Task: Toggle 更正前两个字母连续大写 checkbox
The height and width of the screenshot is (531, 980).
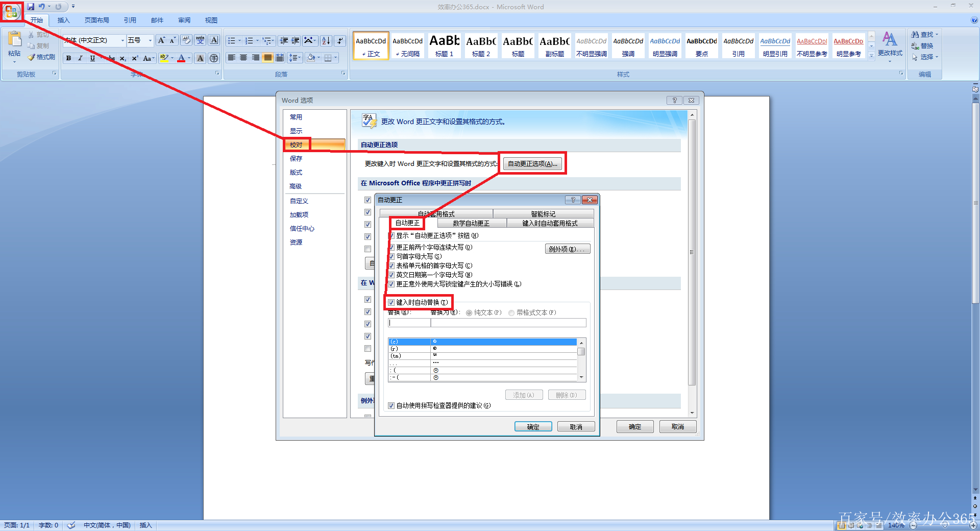Action: (391, 247)
